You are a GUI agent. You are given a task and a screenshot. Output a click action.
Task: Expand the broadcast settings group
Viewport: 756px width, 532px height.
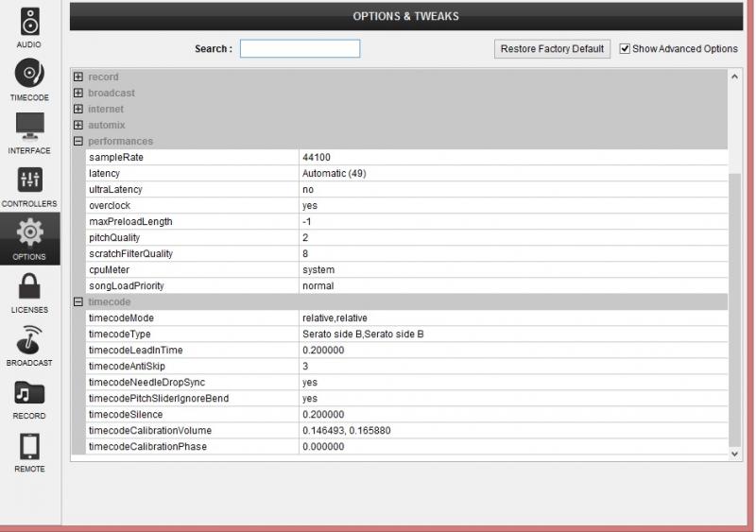click(x=78, y=94)
